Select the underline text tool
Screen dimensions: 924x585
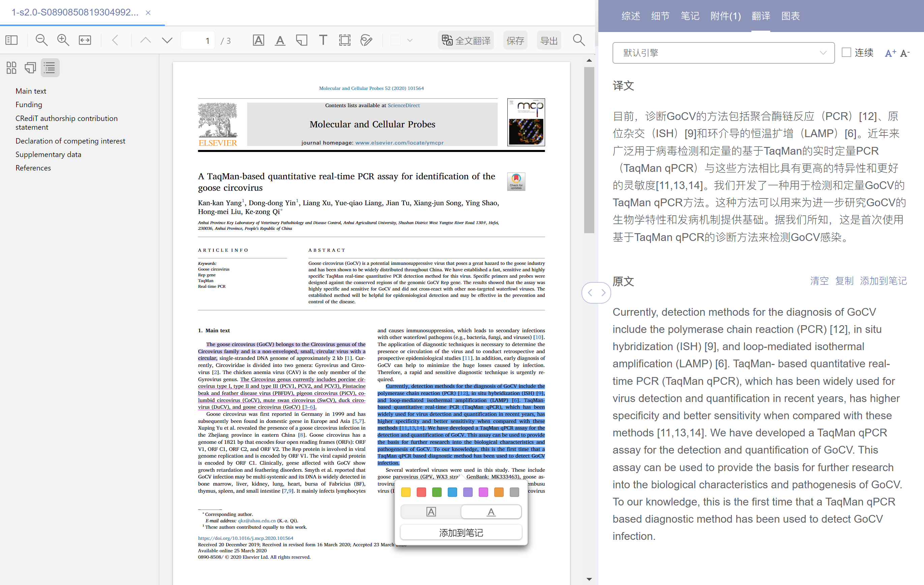[280, 40]
